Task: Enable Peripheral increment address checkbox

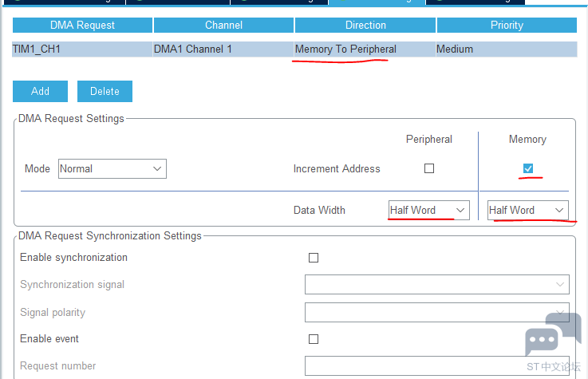Action: [429, 168]
